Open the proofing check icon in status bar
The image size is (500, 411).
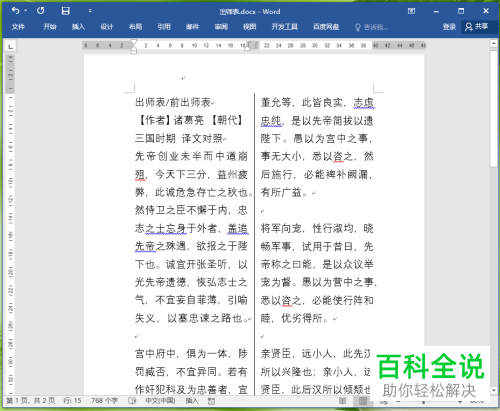coord(132,401)
